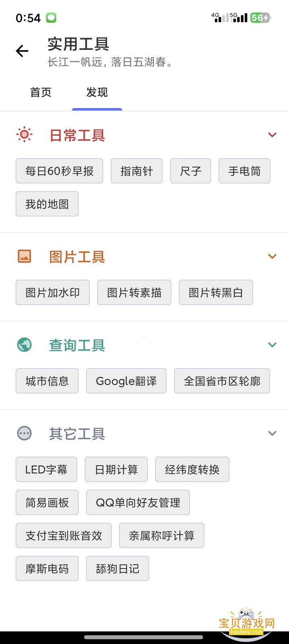Viewport: 289px width, 644px height.
Task: Tap the picture icon beside 图片工具
Action: pyautogui.click(x=24, y=256)
